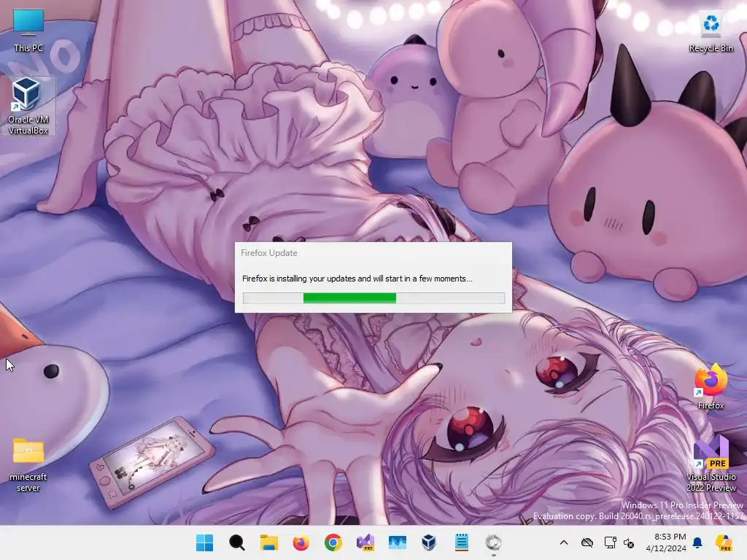The height and width of the screenshot is (560, 747).
Task: Launch Google Chrome from the taskbar
Action: coord(333,542)
